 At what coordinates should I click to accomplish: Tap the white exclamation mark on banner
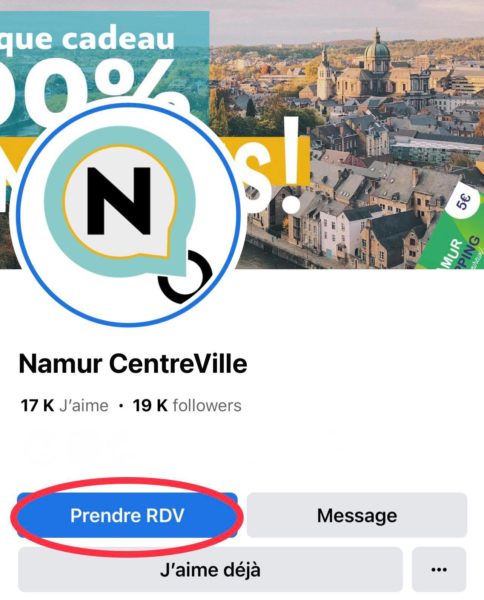click(x=291, y=165)
